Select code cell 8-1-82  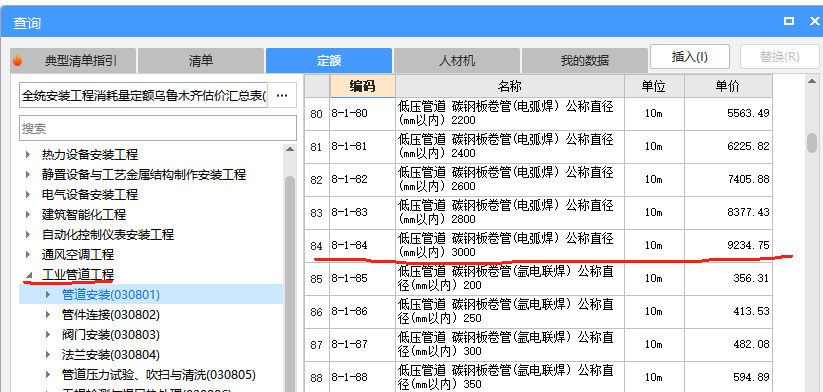362,180
